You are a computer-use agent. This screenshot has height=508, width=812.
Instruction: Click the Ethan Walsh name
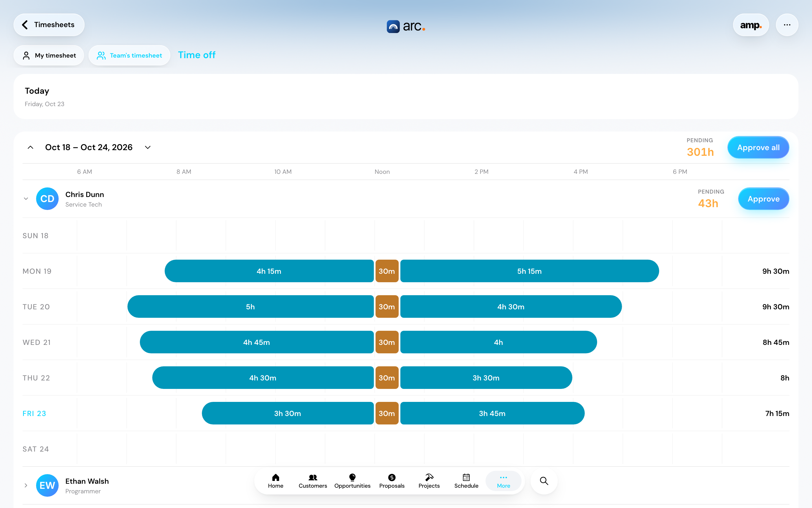pyautogui.click(x=87, y=481)
